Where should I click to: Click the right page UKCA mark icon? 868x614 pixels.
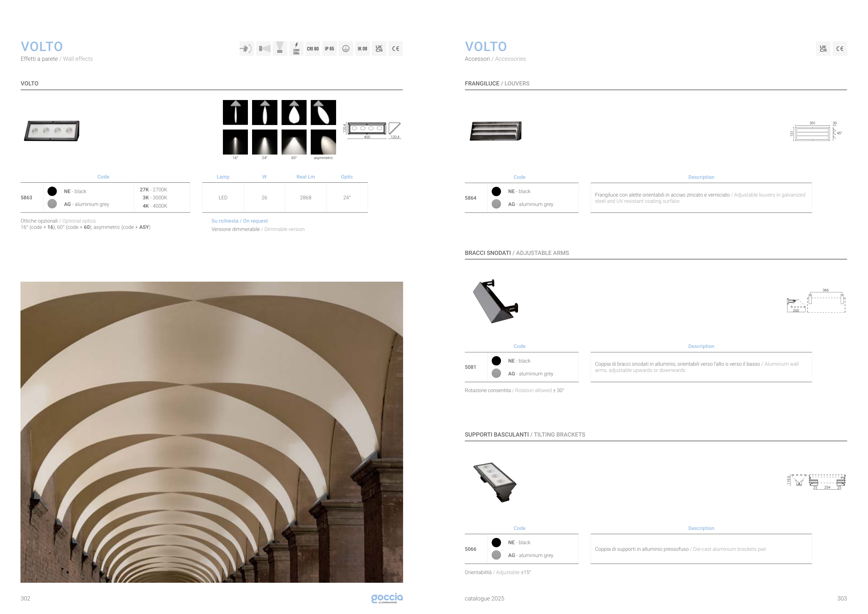pyautogui.click(x=823, y=49)
